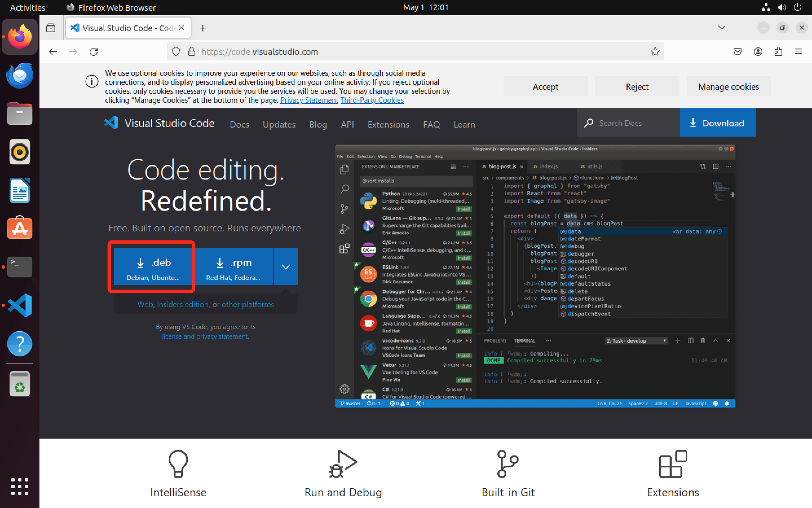812x508 pixels.
Task: Launch Thunderbird mail from the dock
Action: [x=19, y=75]
